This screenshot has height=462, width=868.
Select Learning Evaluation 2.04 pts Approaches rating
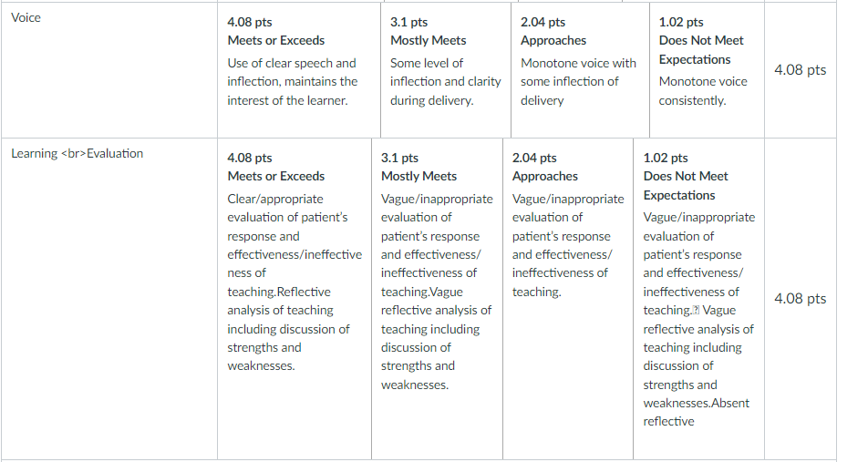tap(568, 299)
